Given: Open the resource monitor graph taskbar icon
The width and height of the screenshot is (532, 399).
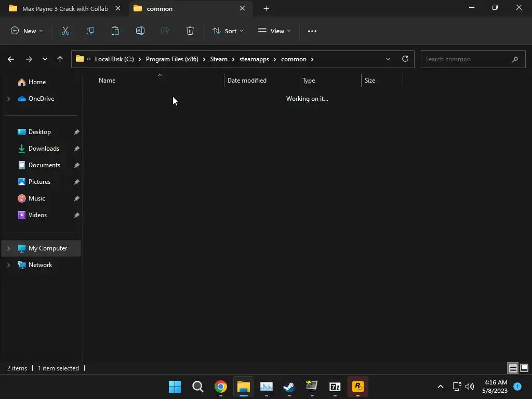Looking at the screenshot, I should tap(267, 387).
